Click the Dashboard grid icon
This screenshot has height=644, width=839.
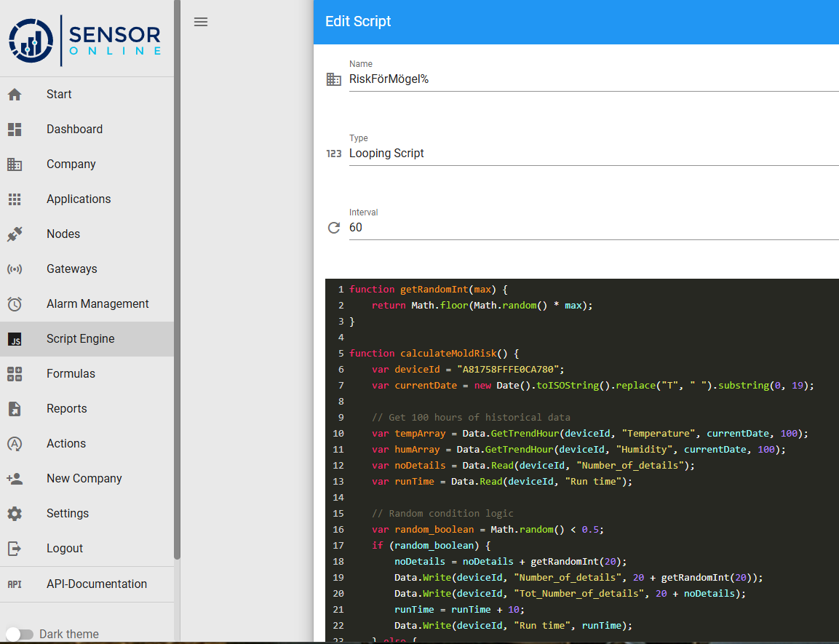(15, 130)
